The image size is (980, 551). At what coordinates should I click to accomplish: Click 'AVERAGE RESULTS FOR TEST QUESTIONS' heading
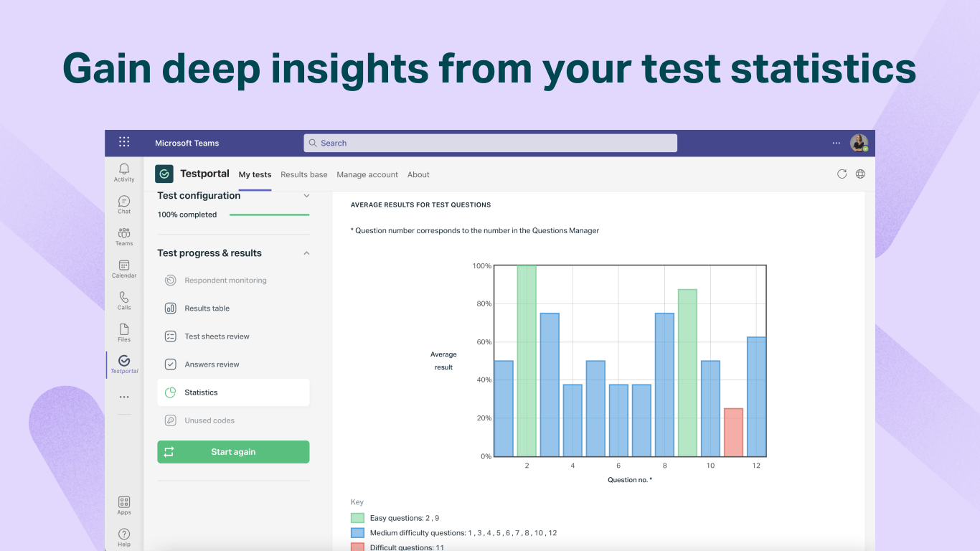(x=420, y=204)
